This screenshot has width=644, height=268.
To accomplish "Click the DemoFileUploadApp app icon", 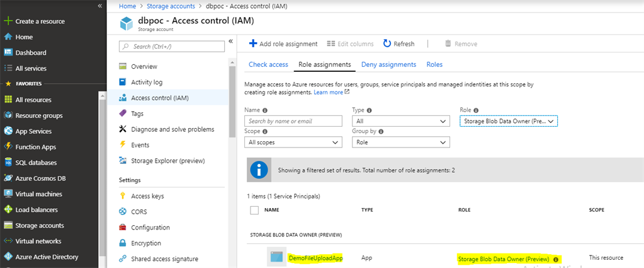I will pyautogui.click(x=276, y=257).
